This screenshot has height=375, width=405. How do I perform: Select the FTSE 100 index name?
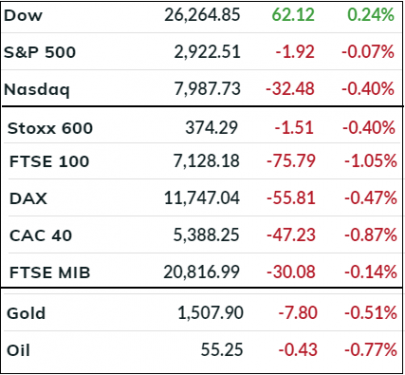click(x=49, y=162)
